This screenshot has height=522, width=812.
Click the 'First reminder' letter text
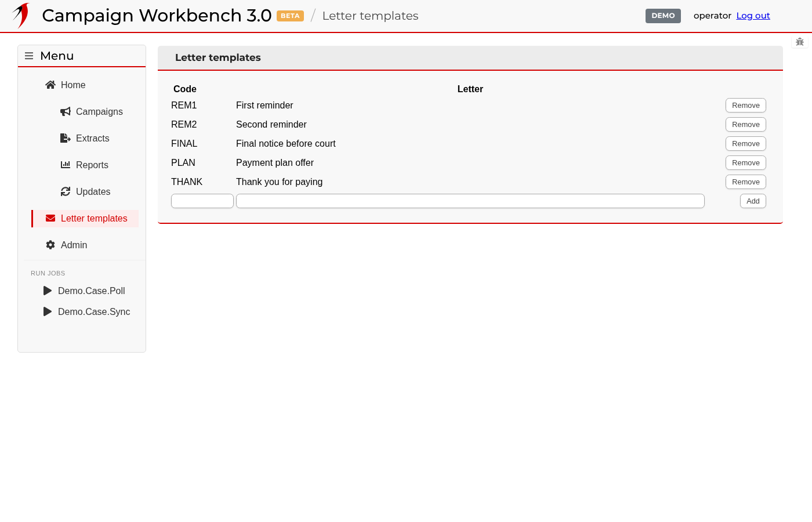click(x=264, y=106)
